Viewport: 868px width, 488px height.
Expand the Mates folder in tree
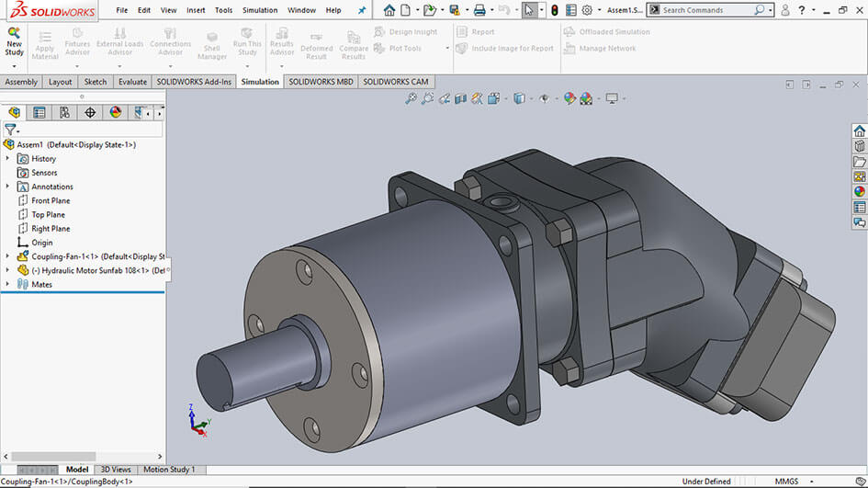pyautogui.click(x=7, y=285)
